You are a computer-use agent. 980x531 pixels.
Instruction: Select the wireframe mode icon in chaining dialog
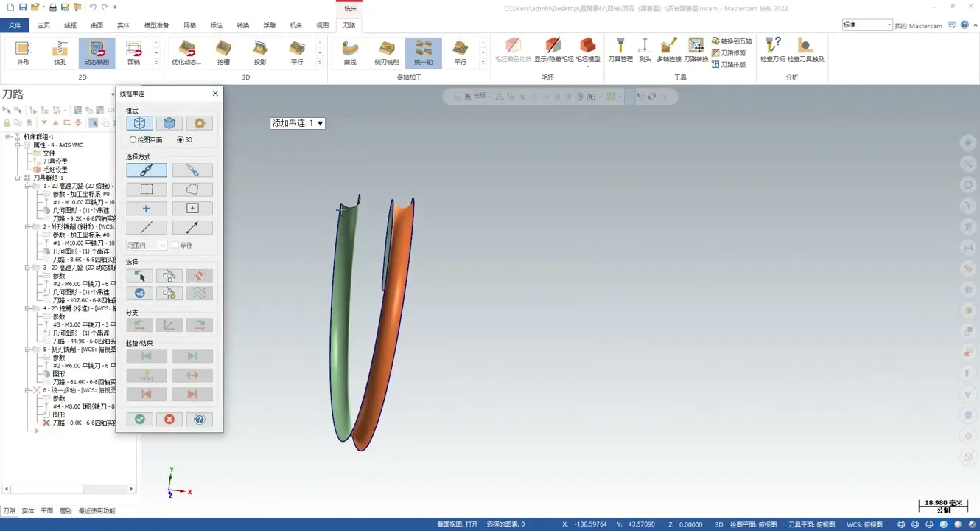click(x=139, y=123)
